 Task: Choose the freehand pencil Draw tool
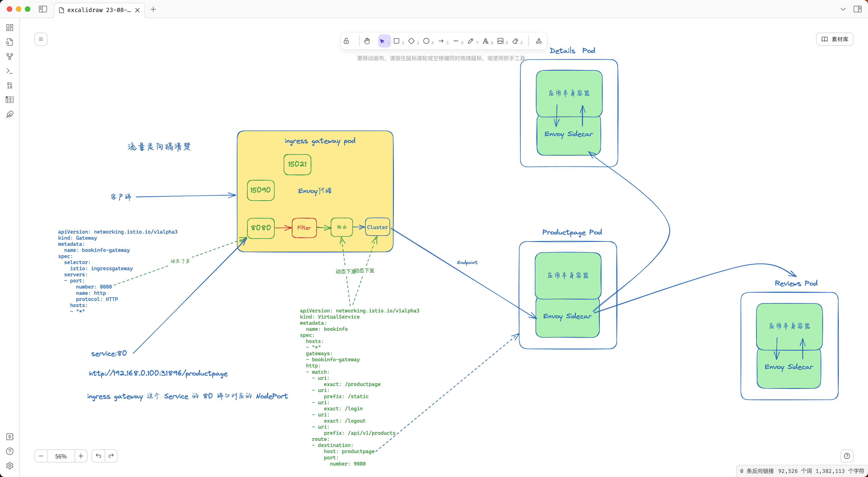(x=471, y=41)
